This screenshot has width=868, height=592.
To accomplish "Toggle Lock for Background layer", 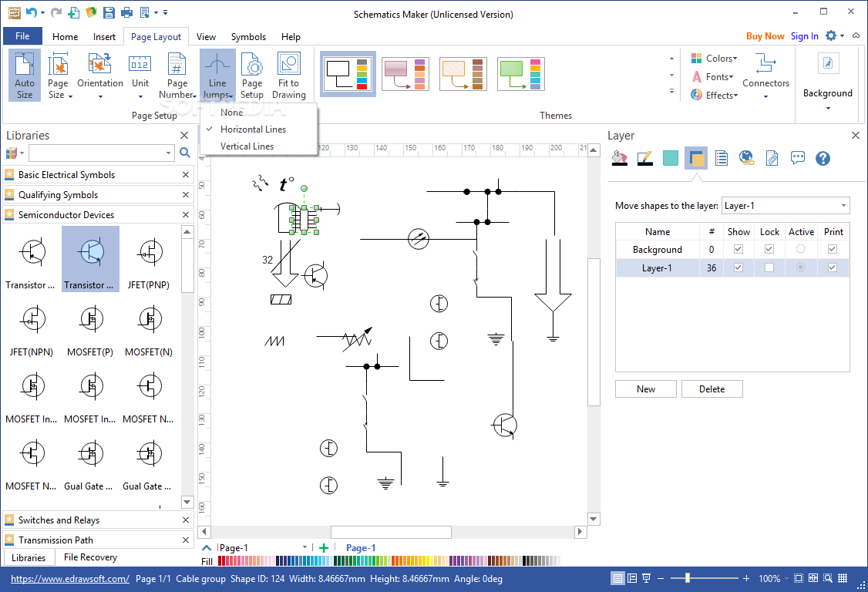I will point(769,249).
